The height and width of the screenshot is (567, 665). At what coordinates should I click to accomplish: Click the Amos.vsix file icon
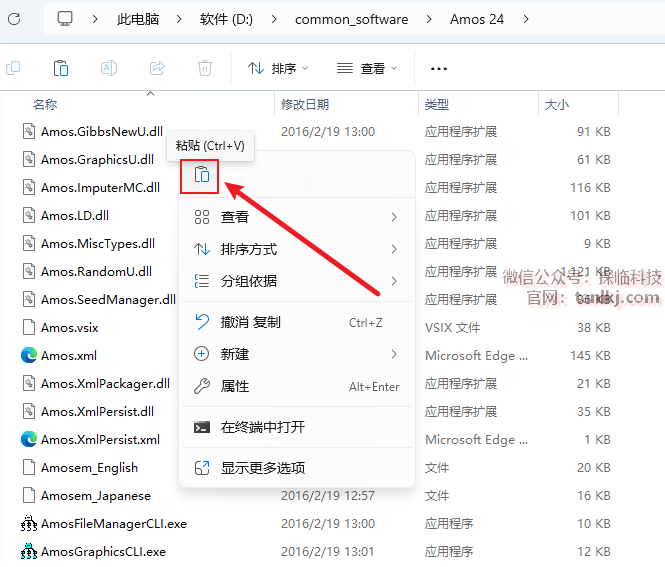tap(29, 327)
